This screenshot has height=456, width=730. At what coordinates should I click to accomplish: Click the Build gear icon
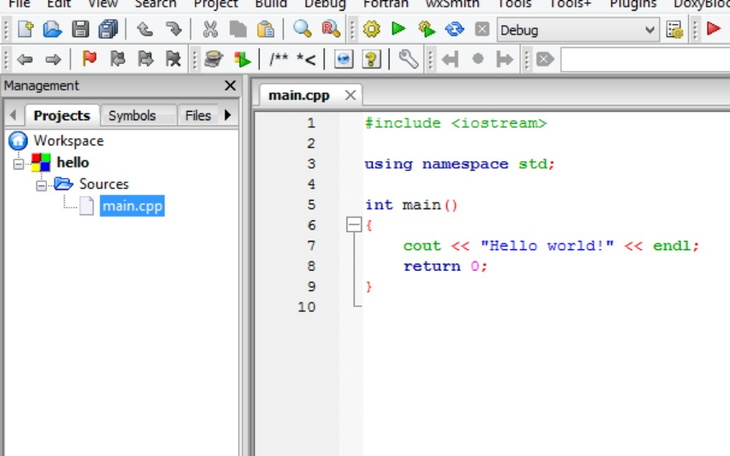coord(372,30)
